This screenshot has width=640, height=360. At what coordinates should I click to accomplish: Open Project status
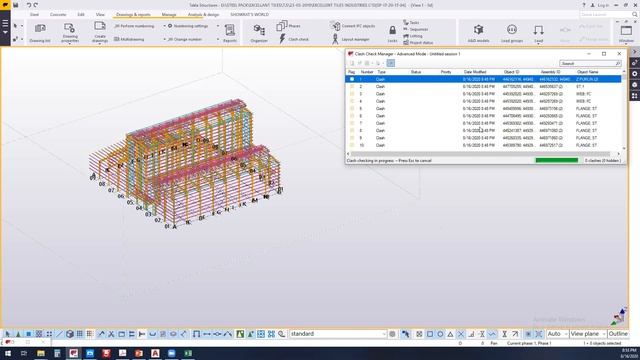tap(418, 42)
